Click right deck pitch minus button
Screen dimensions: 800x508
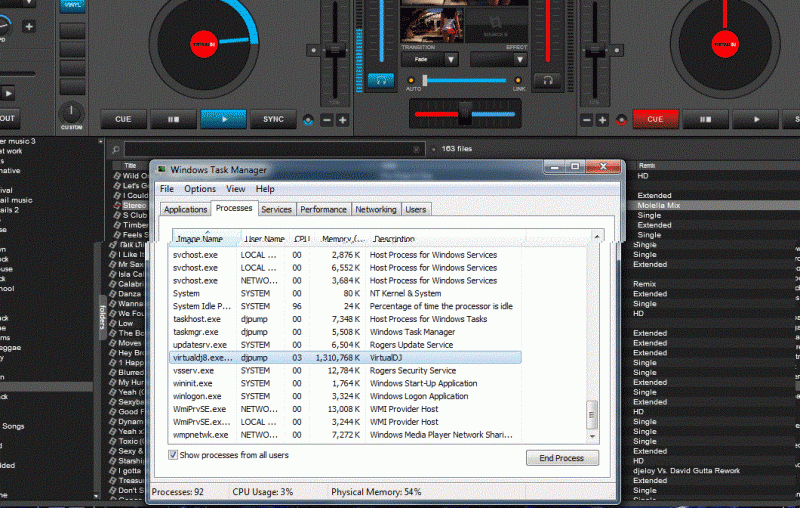pyautogui.click(x=587, y=120)
